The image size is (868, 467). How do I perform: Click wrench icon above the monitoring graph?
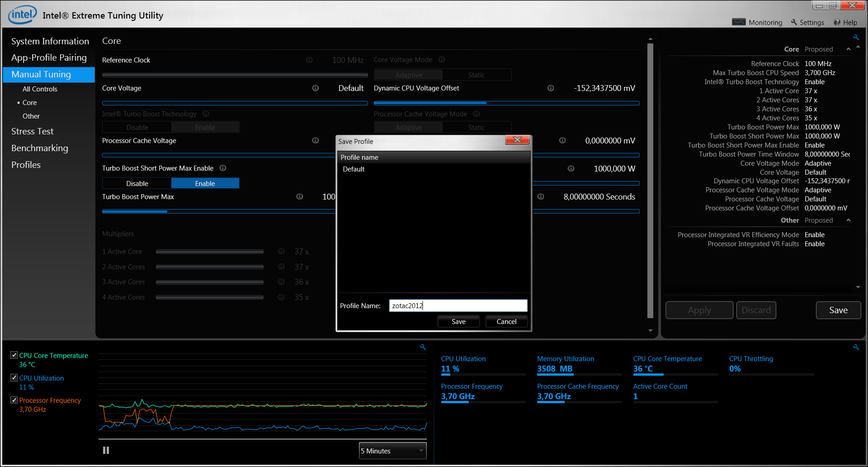point(423,347)
